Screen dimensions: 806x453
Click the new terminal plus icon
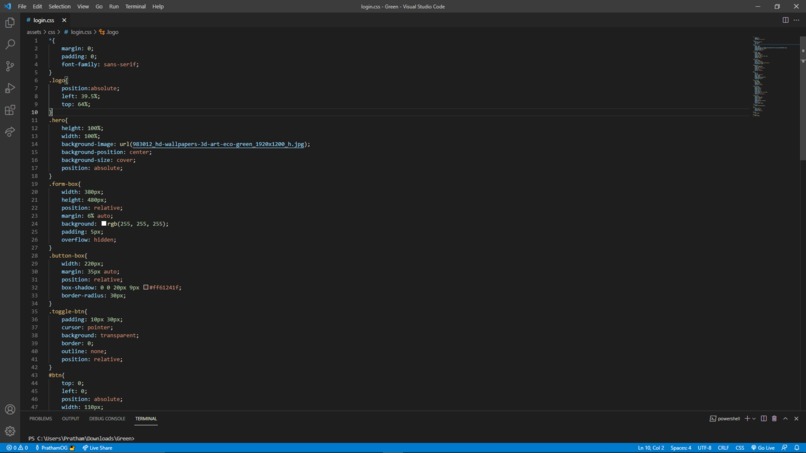point(747,419)
